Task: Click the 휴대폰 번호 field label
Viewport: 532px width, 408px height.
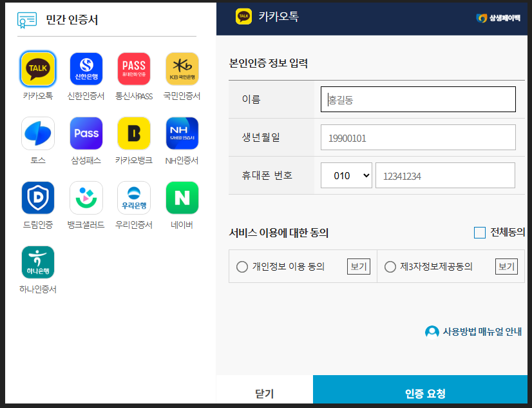Action: tap(267, 175)
